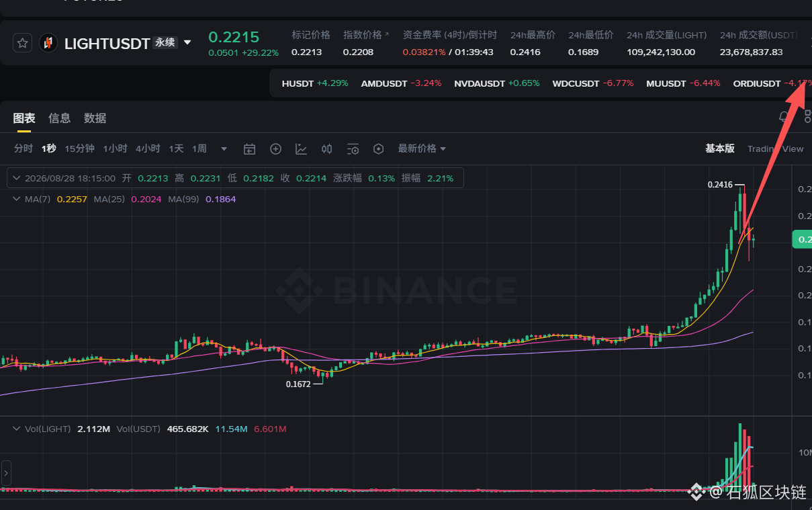Viewport: 812px width, 510px height.
Task: Select the 15分钟 interval
Action: pyautogui.click(x=79, y=148)
